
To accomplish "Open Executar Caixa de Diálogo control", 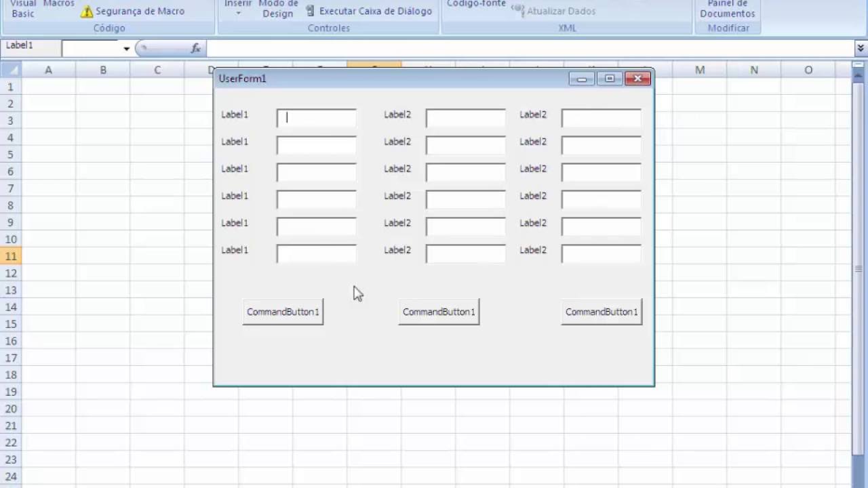I will (368, 11).
